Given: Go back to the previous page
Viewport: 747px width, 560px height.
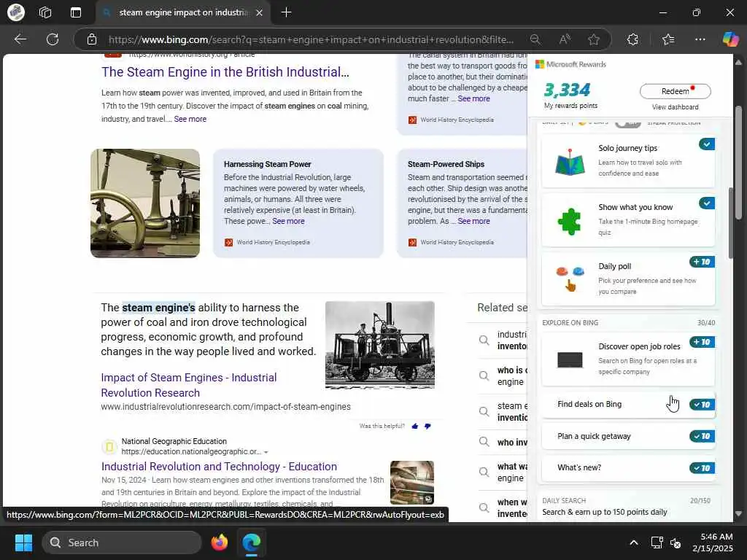Looking at the screenshot, I should (20, 39).
